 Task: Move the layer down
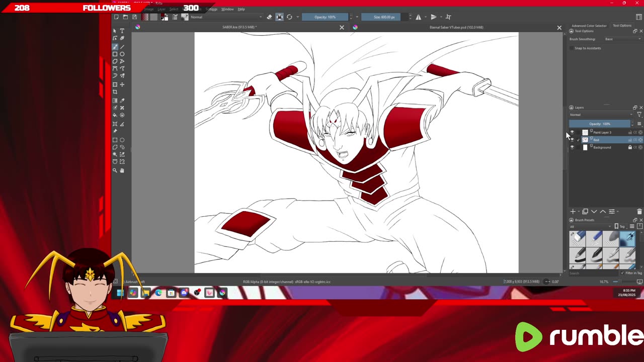pyautogui.click(x=594, y=212)
